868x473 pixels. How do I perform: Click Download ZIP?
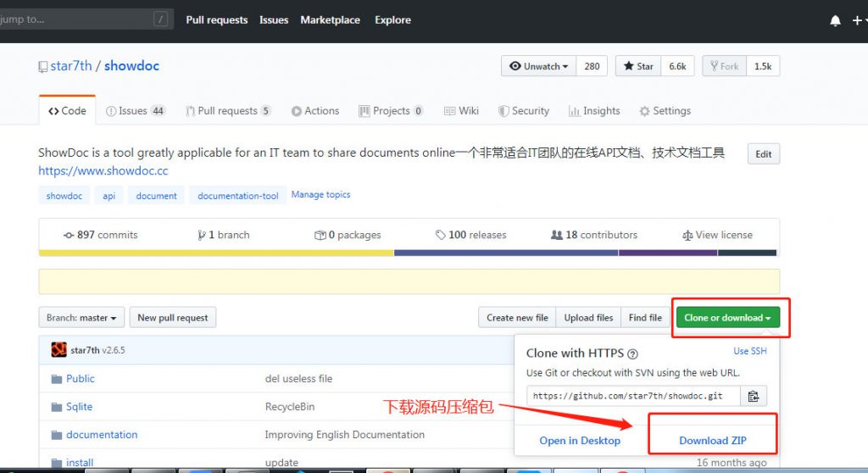tap(712, 440)
